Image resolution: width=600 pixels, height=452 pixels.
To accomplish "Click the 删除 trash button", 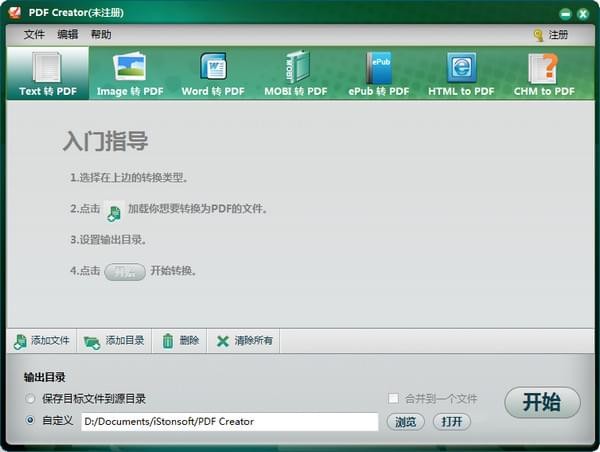I will coord(179,341).
